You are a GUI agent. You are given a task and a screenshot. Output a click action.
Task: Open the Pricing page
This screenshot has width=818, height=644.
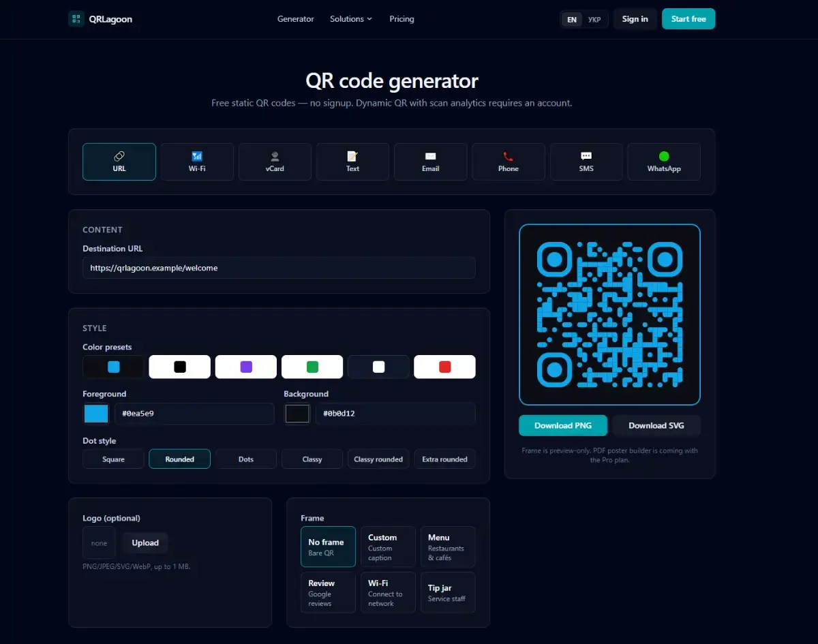pyautogui.click(x=402, y=19)
